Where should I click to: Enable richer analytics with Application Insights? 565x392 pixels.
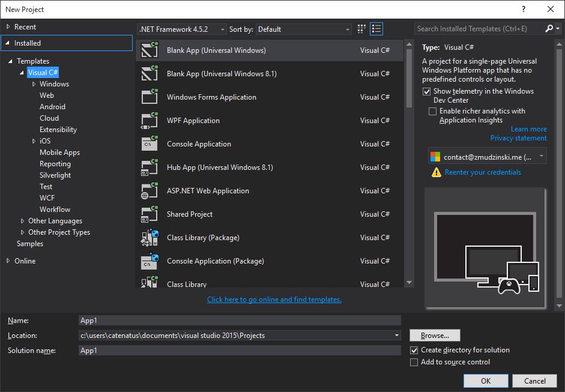point(432,111)
